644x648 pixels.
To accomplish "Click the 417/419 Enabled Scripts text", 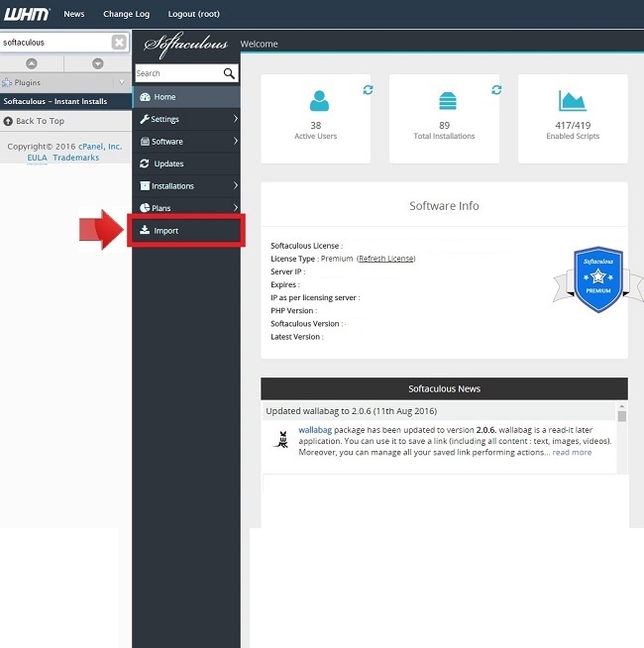I will click(x=573, y=131).
